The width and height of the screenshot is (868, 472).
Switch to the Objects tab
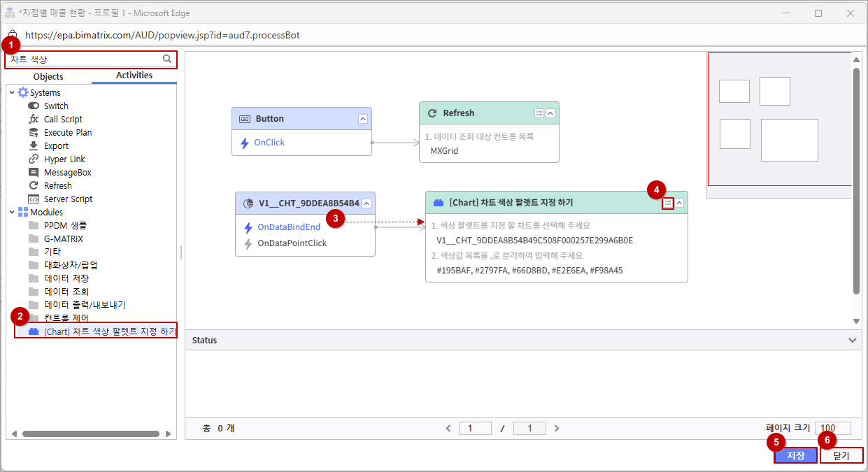pos(48,76)
